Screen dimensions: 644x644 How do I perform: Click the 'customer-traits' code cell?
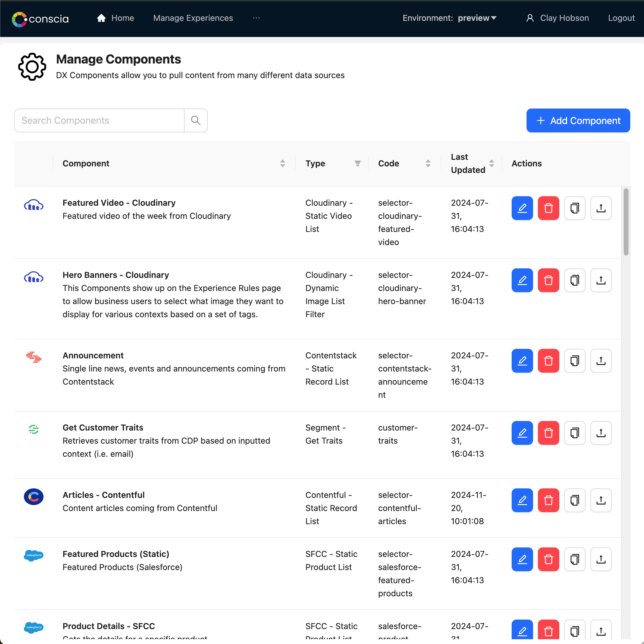[x=398, y=434]
